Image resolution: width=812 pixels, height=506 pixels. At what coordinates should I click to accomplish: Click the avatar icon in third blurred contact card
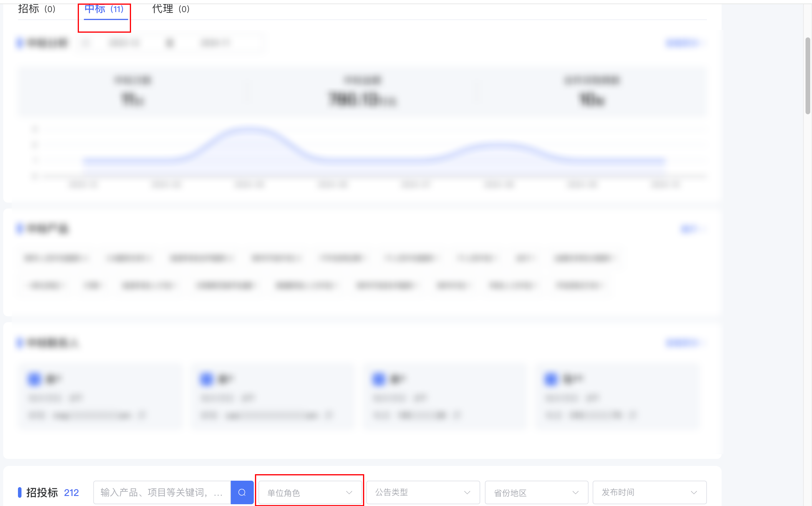point(379,379)
